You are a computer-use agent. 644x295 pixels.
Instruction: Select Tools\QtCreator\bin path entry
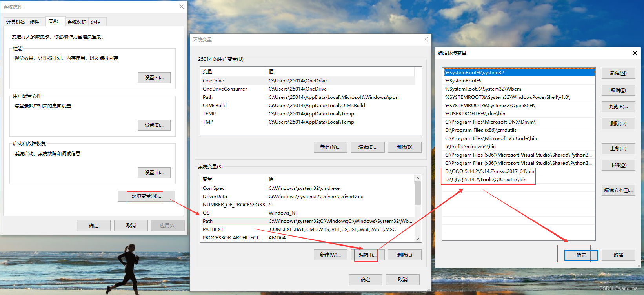pos(519,180)
